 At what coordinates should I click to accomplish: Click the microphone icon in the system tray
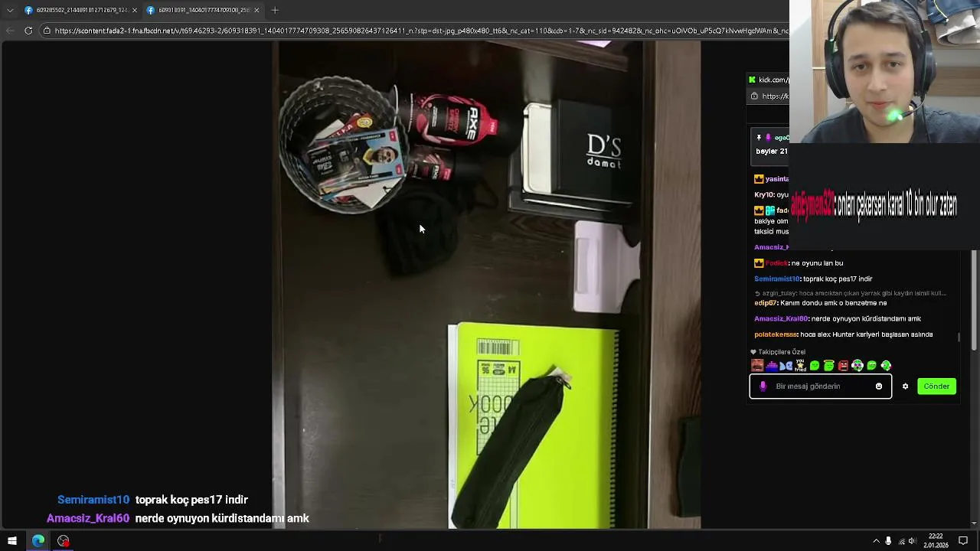(x=888, y=541)
